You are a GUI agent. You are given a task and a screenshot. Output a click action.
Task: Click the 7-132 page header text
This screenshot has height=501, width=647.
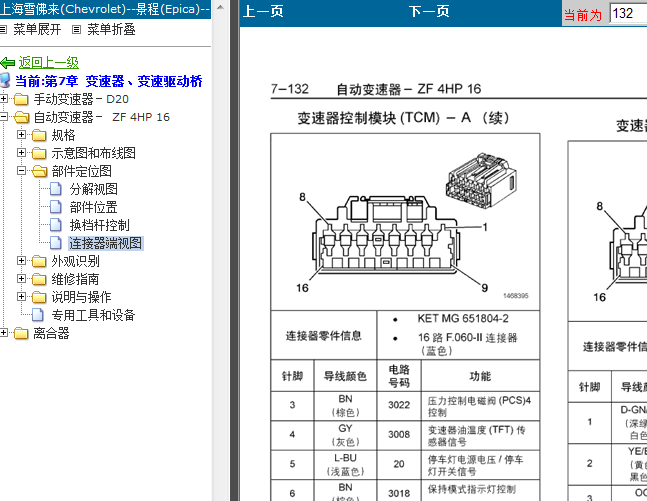pyautogui.click(x=290, y=89)
